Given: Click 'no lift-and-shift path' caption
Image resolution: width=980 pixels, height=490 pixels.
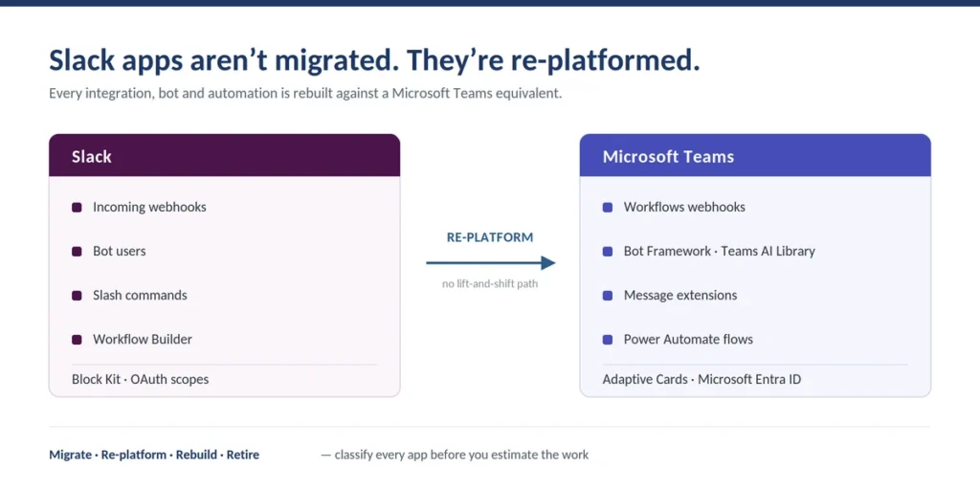Looking at the screenshot, I should [x=490, y=283].
